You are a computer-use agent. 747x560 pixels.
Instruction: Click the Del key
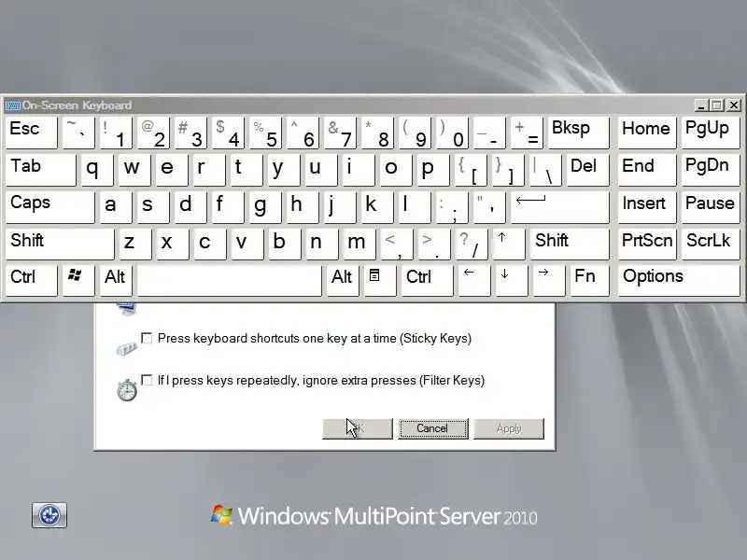click(588, 170)
